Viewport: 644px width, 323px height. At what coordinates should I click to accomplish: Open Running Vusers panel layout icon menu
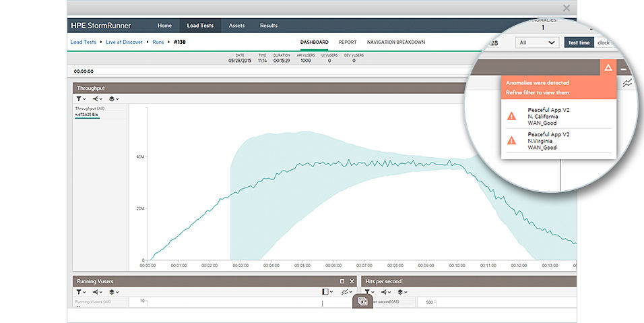click(x=327, y=292)
